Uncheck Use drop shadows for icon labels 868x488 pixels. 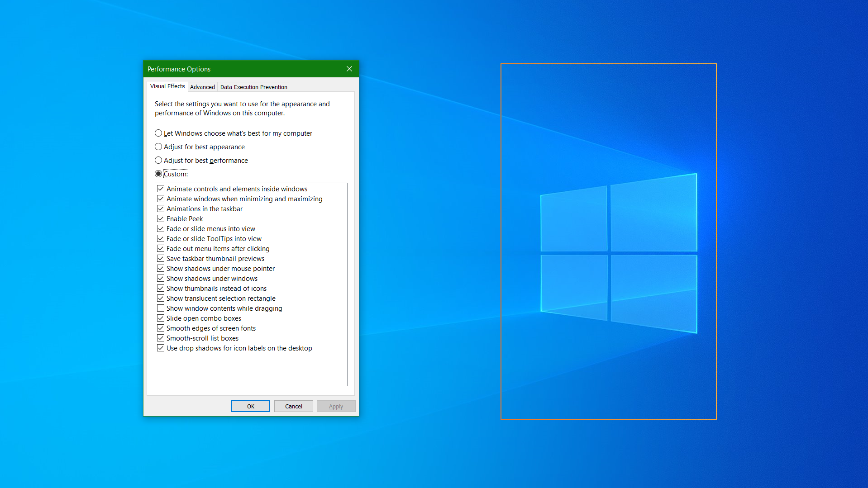pyautogui.click(x=161, y=348)
